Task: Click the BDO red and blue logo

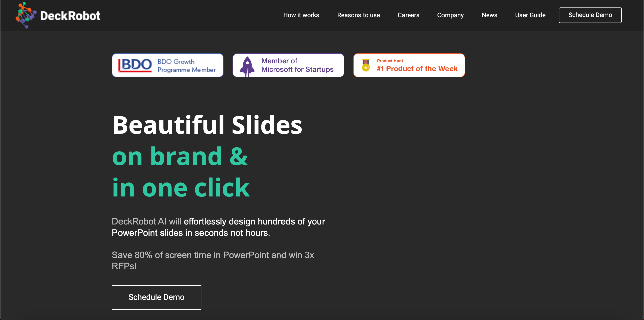Action: tap(135, 65)
